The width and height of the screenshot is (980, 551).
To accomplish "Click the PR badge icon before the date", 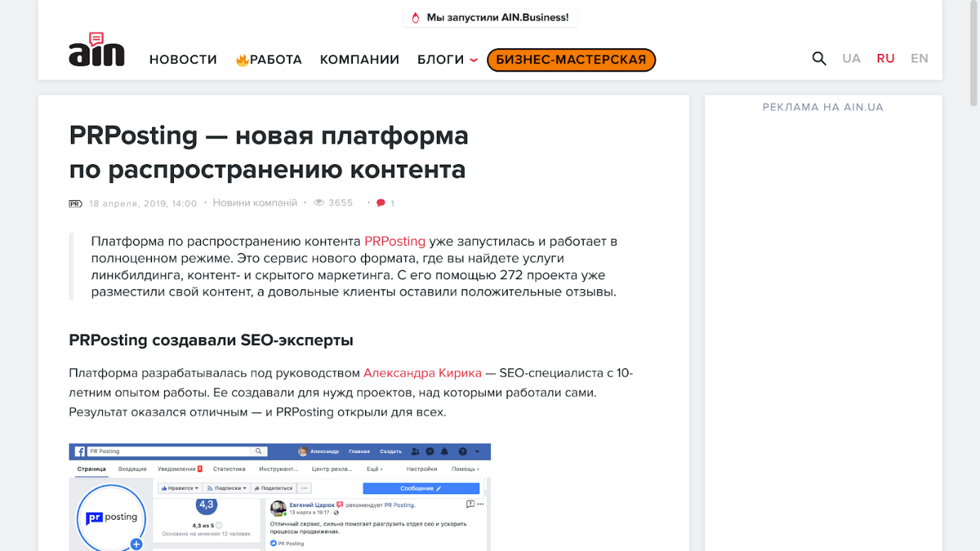I will (x=75, y=204).
